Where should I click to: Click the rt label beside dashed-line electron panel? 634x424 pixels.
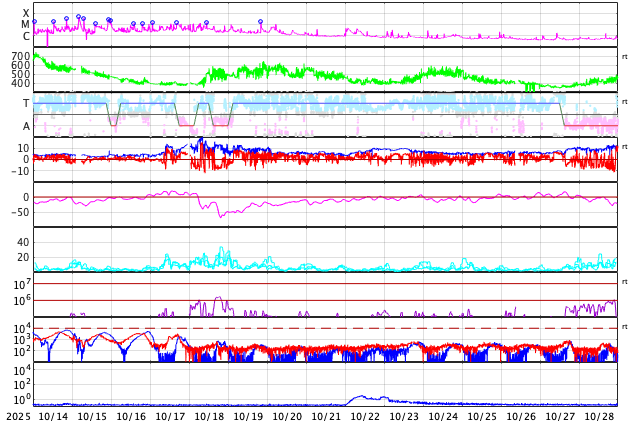(x=625, y=327)
